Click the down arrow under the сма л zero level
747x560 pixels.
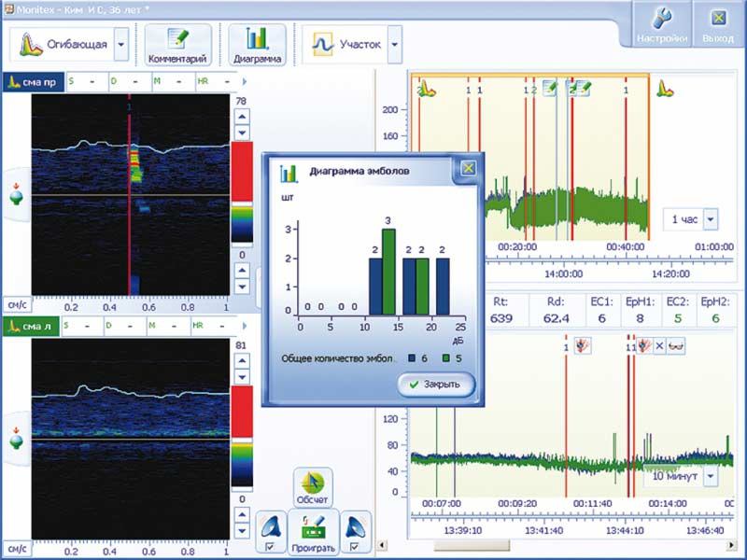[242, 530]
